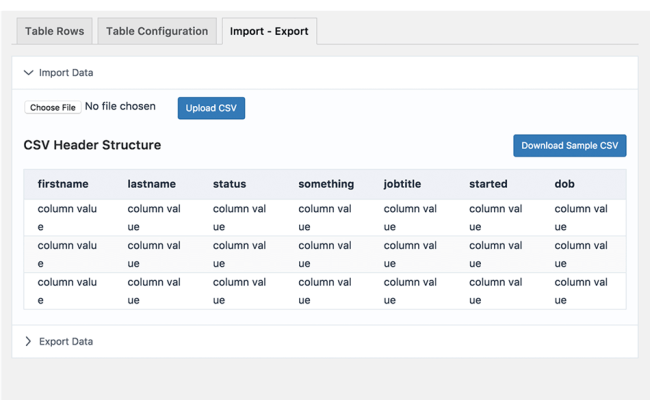Click the CSV Header Structure heading
650x400 pixels.
pos(92,145)
